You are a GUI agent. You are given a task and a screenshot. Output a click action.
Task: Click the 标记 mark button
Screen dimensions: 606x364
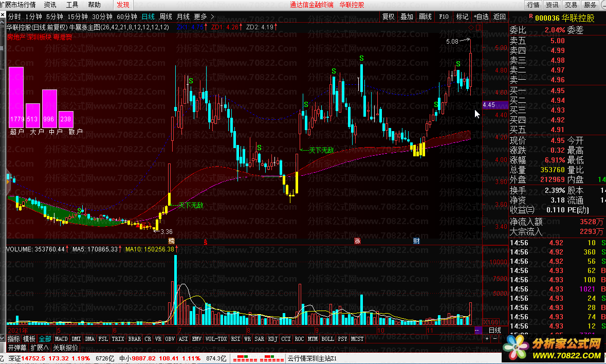tap(462, 16)
